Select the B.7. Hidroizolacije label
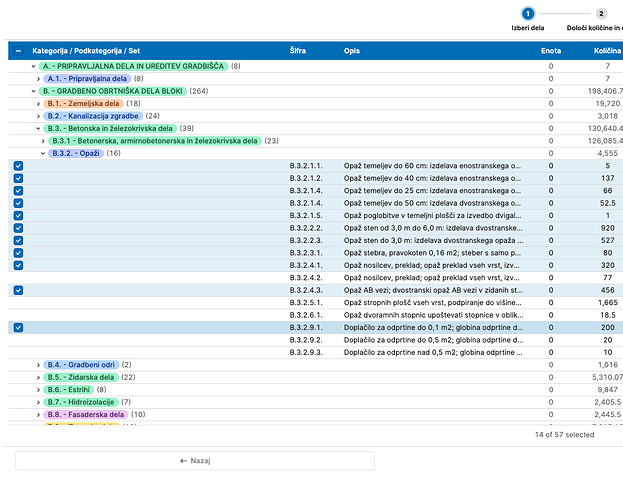The height and width of the screenshot is (500, 623). tap(81, 402)
